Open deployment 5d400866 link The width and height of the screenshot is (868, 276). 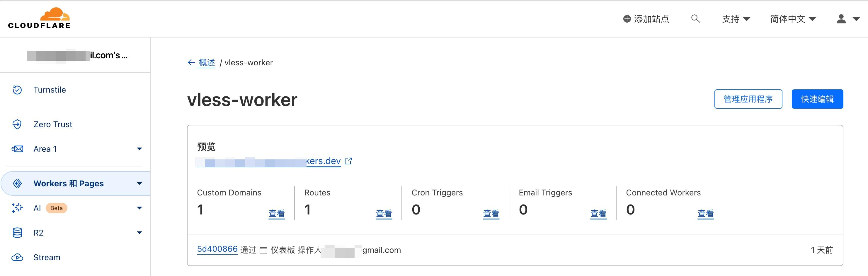(x=217, y=249)
